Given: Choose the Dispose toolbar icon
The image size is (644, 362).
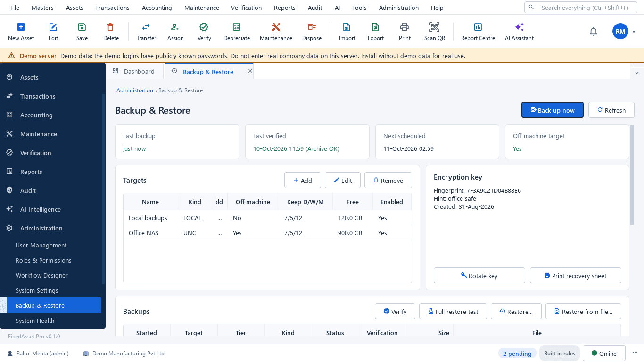Looking at the screenshot, I should coord(312,32).
